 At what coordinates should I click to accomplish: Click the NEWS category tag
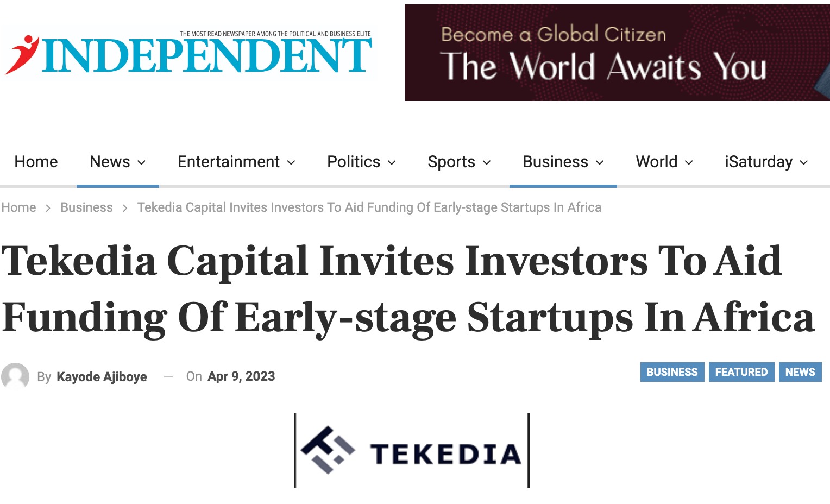pyautogui.click(x=800, y=372)
